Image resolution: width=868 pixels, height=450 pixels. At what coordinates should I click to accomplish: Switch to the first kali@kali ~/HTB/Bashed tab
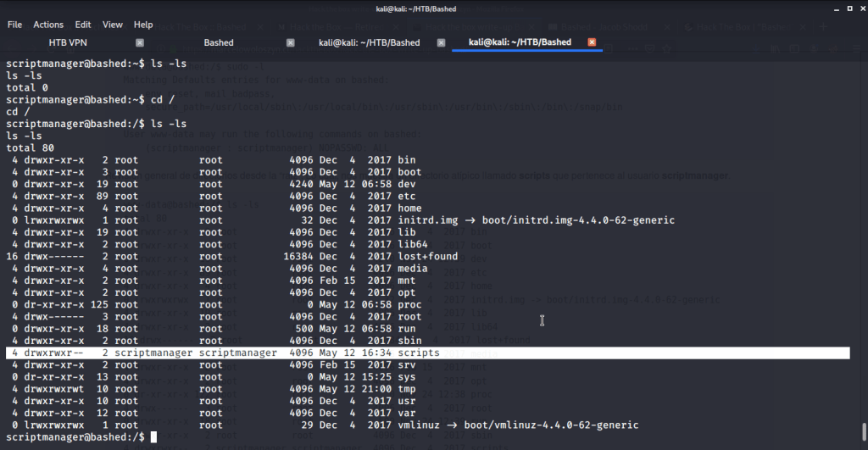[x=369, y=42]
